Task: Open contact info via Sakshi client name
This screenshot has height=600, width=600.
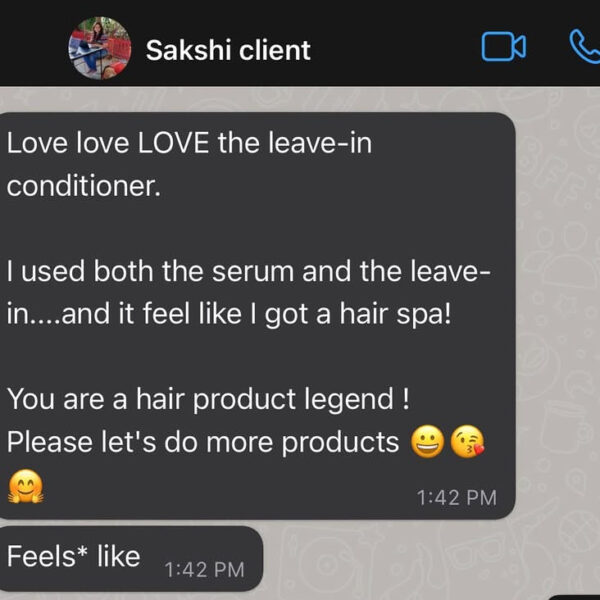Action: [228, 50]
